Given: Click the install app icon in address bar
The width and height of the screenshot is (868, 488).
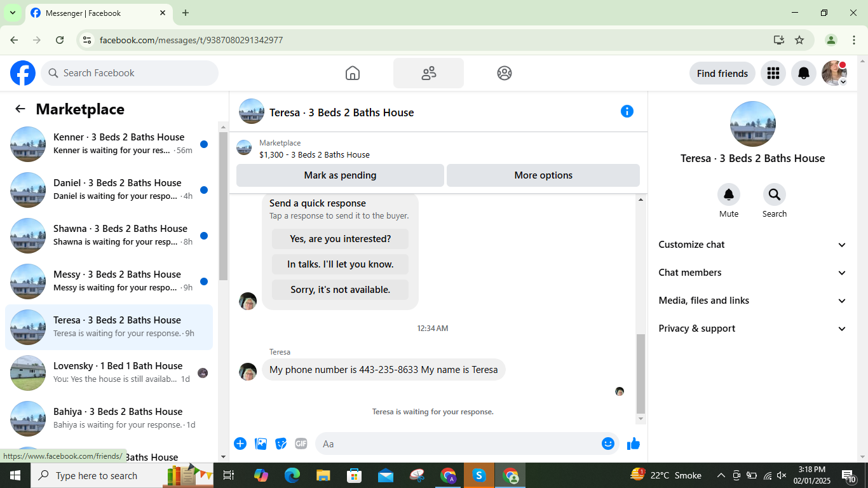Looking at the screenshot, I should 779,40.
